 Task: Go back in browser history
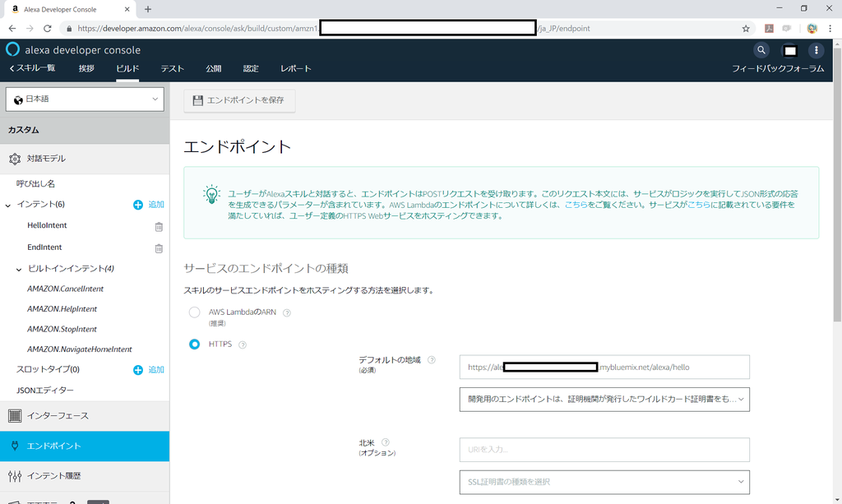pos(12,29)
